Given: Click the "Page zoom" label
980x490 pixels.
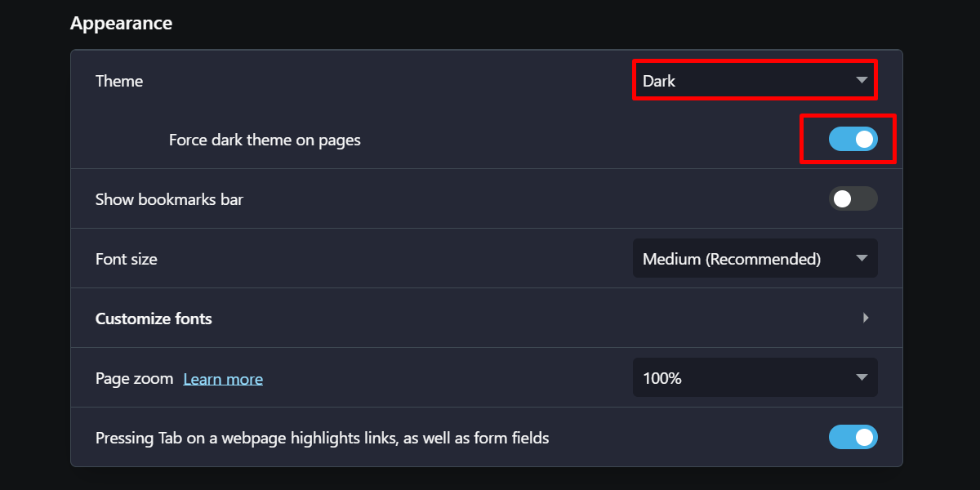Looking at the screenshot, I should (x=133, y=378).
